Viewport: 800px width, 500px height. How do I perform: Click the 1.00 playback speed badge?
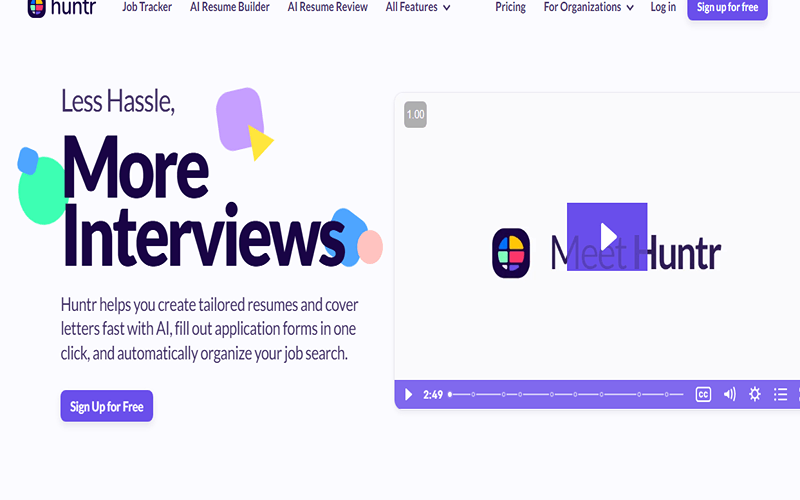[415, 114]
